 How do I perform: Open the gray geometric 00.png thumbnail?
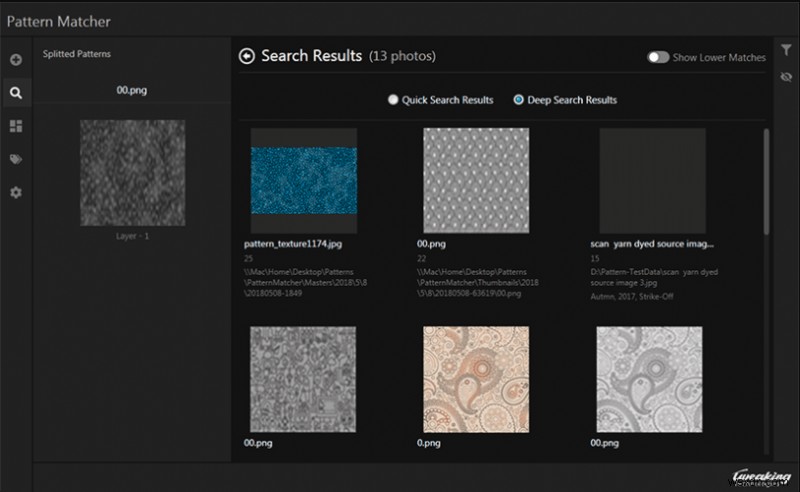[476, 180]
